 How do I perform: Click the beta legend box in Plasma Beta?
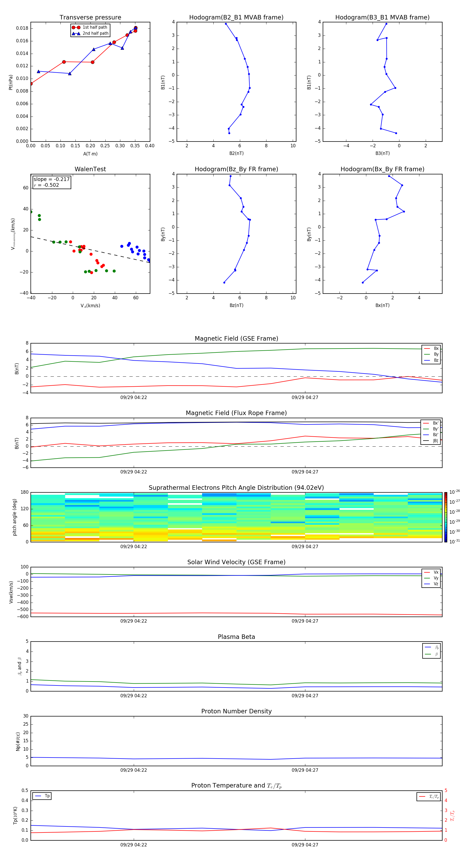click(431, 651)
